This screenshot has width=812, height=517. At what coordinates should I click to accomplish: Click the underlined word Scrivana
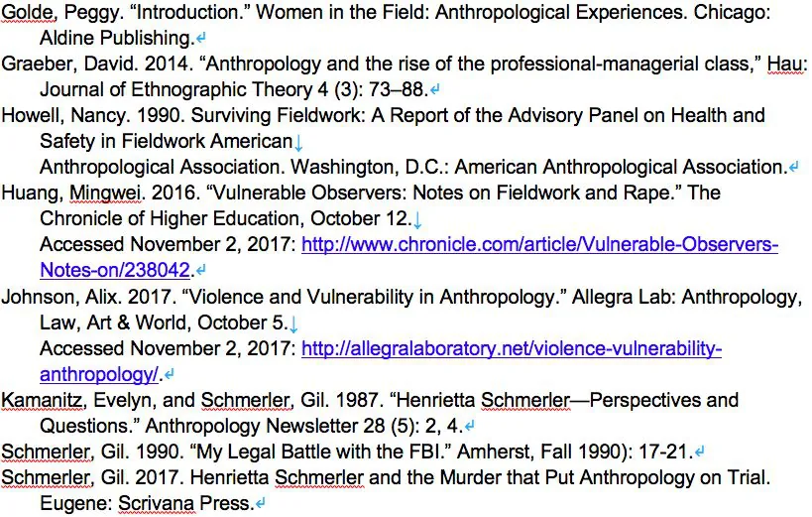[x=157, y=503]
